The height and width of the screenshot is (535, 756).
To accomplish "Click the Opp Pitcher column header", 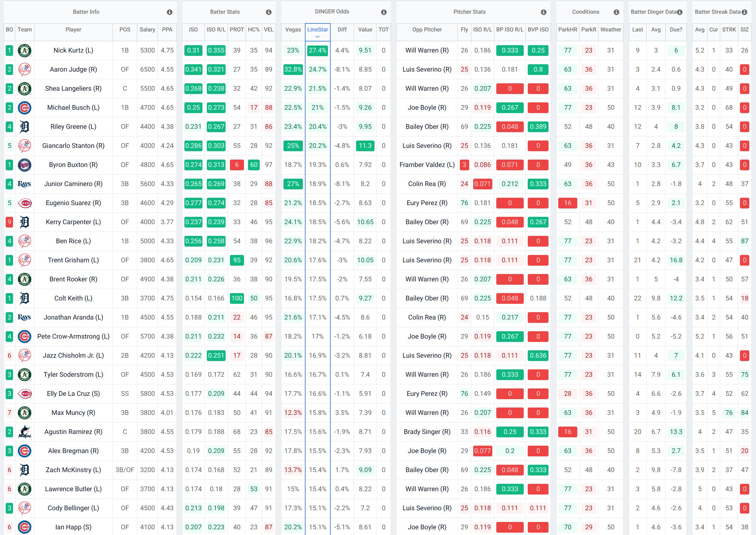I will (427, 29).
